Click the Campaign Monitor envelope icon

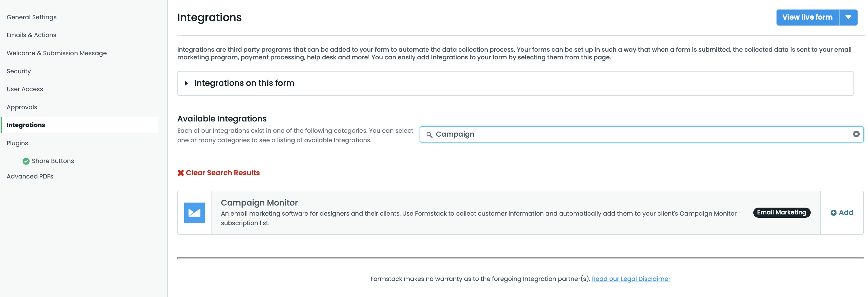[x=194, y=212]
